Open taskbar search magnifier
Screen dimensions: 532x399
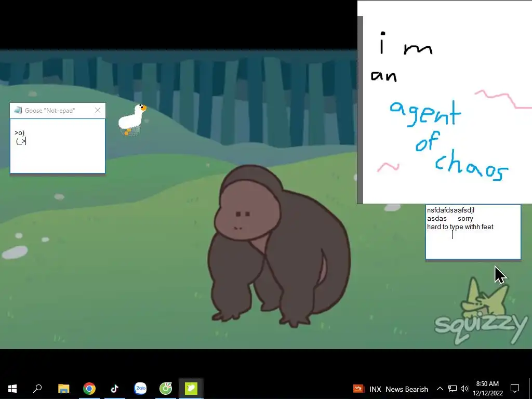(37, 389)
